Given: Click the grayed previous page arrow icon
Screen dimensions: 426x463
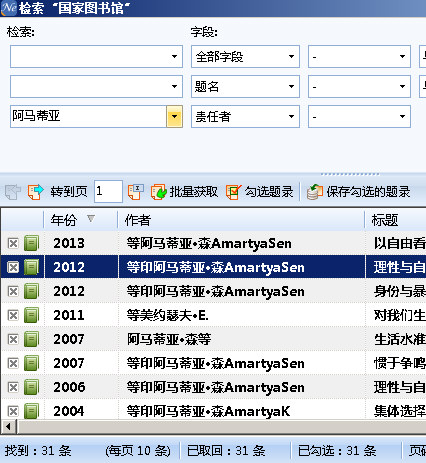Looking at the screenshot, I should (x=13, y=192).
